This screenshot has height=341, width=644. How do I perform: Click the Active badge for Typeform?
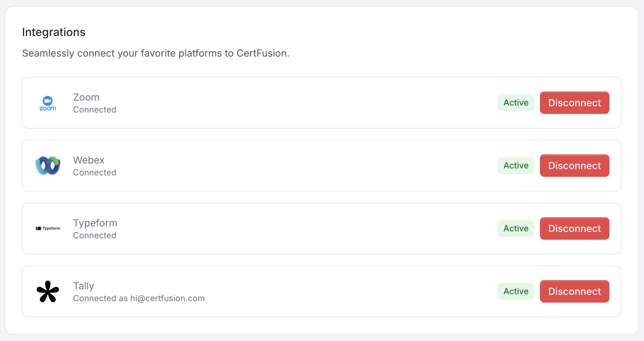[x=516, y=228]
